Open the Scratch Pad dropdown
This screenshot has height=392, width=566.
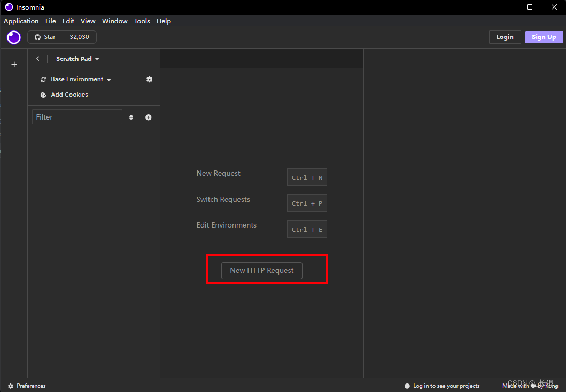click(x=77, y=59)
